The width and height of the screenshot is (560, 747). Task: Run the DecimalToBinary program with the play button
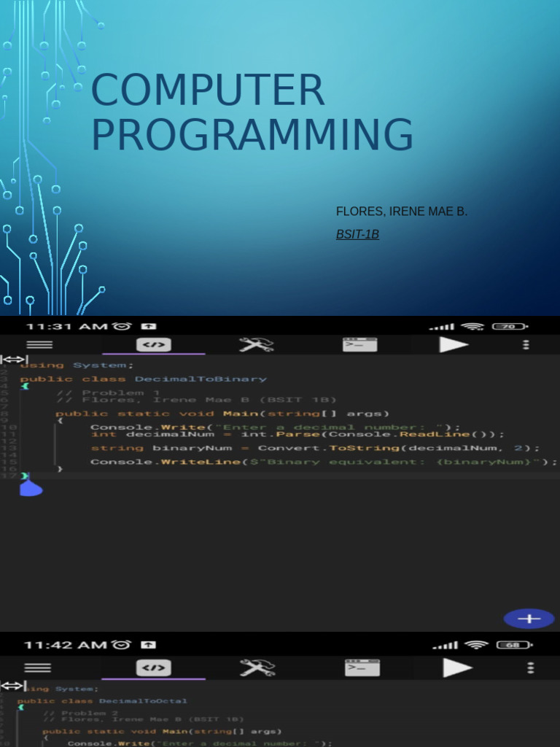pos(453,344)
